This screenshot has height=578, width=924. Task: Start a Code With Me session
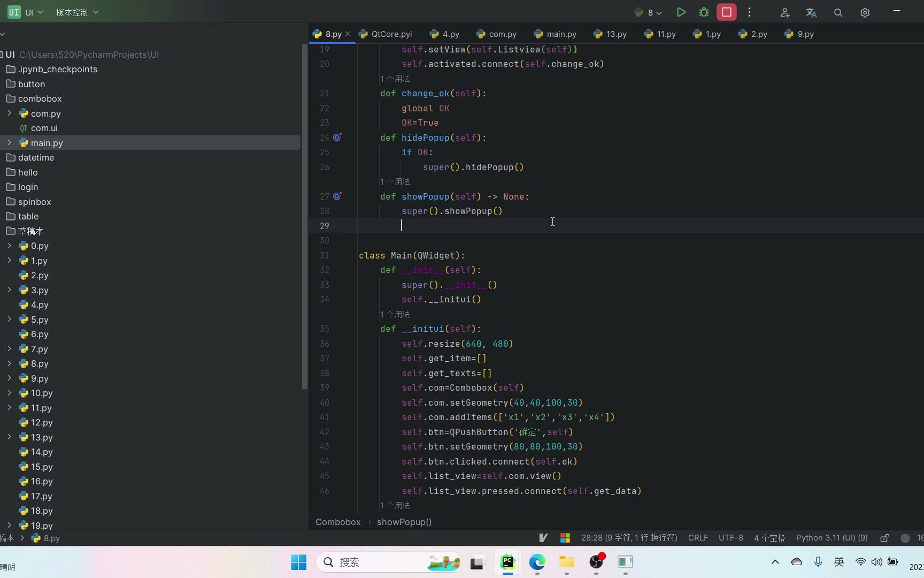785,12
